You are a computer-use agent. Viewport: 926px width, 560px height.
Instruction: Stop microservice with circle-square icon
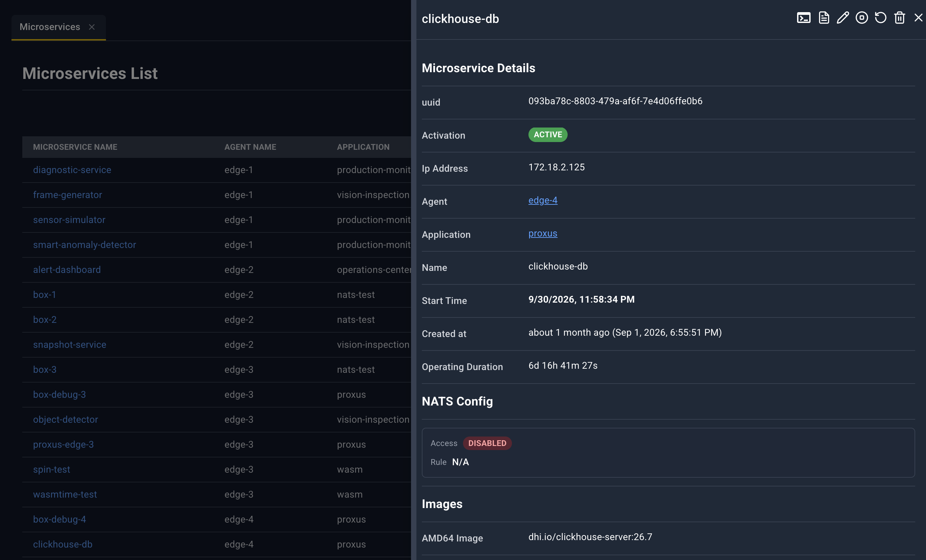861,18
